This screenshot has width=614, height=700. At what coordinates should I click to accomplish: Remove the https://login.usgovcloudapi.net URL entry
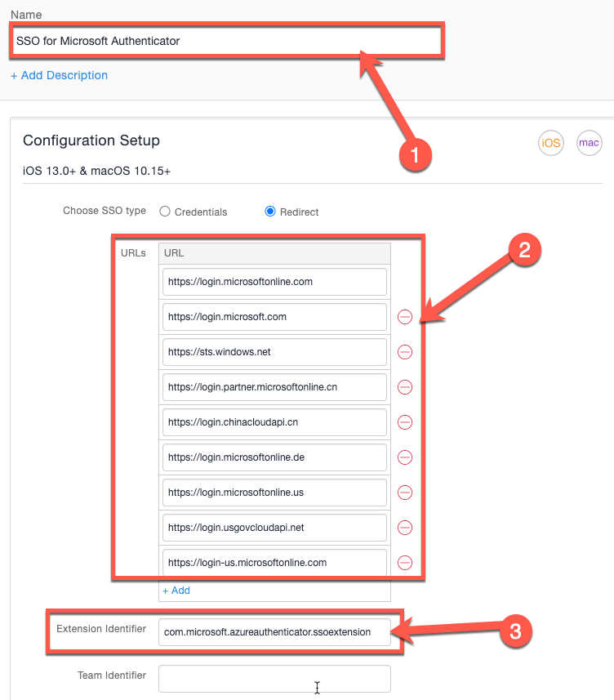405,527
